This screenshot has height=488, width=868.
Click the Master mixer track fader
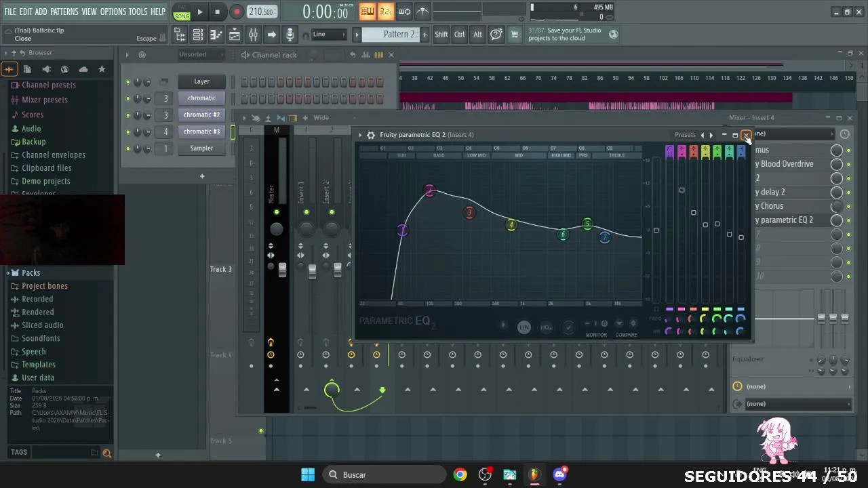pos(282,270)
